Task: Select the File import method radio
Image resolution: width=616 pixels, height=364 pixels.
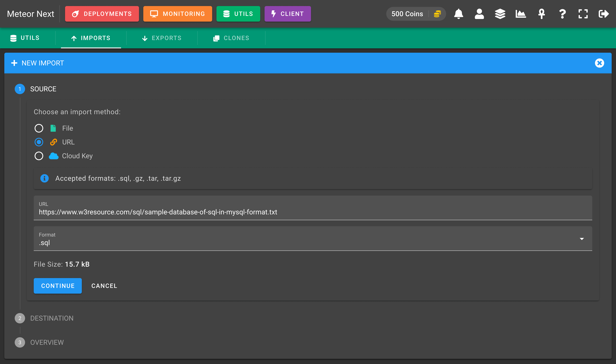Action: pos(39,128)
